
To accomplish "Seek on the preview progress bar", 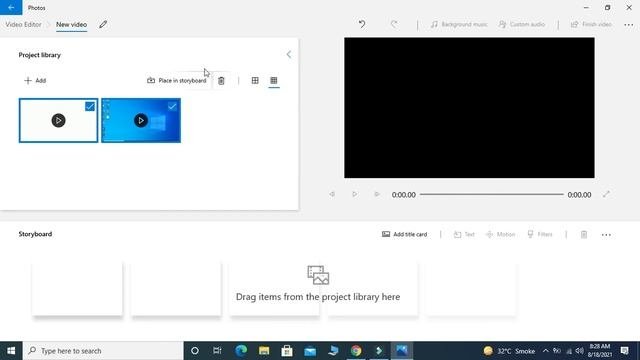I will click(x=492, y=195).
